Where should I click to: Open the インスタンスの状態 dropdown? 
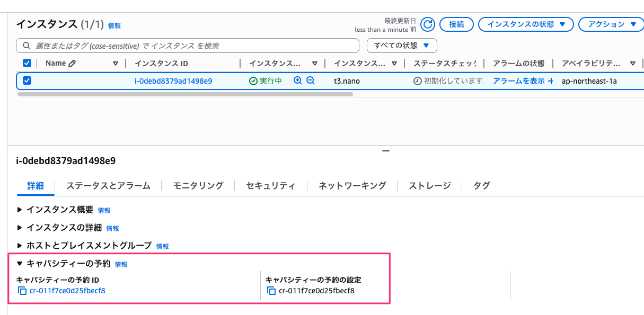pyautogui.click(x=526, y=24)
